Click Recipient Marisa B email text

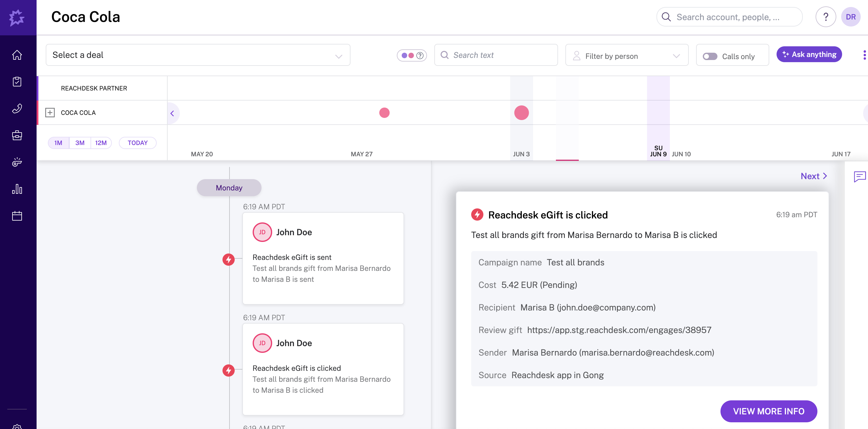tap(588, 307)
